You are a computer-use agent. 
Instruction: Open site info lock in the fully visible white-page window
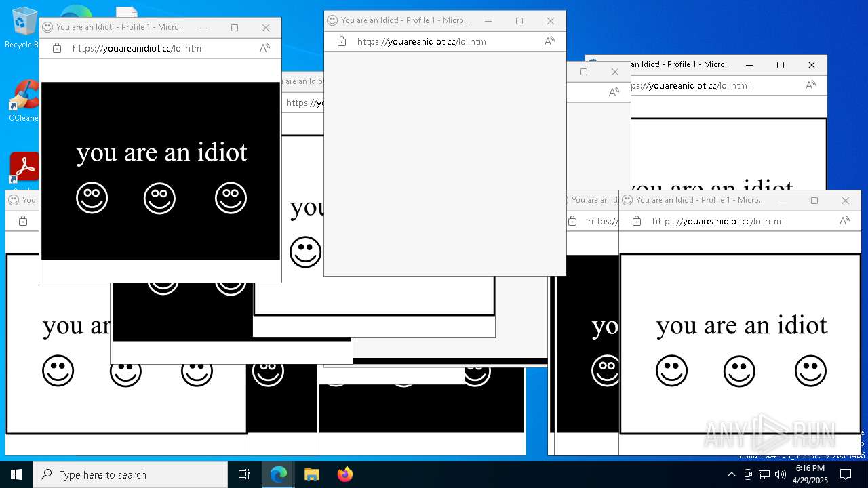(637, 221)
